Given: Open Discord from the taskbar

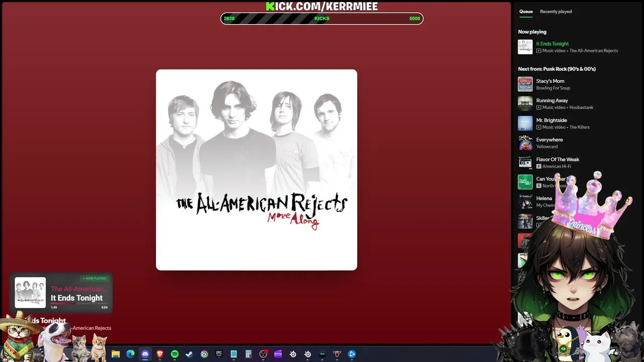Looking at the screenshot, I should pos(145,354).
